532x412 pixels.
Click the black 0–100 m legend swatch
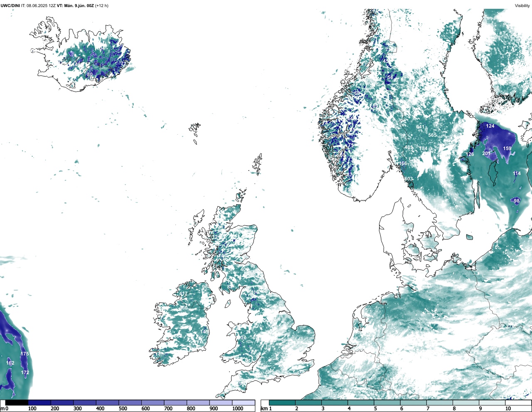click(17, 402)
